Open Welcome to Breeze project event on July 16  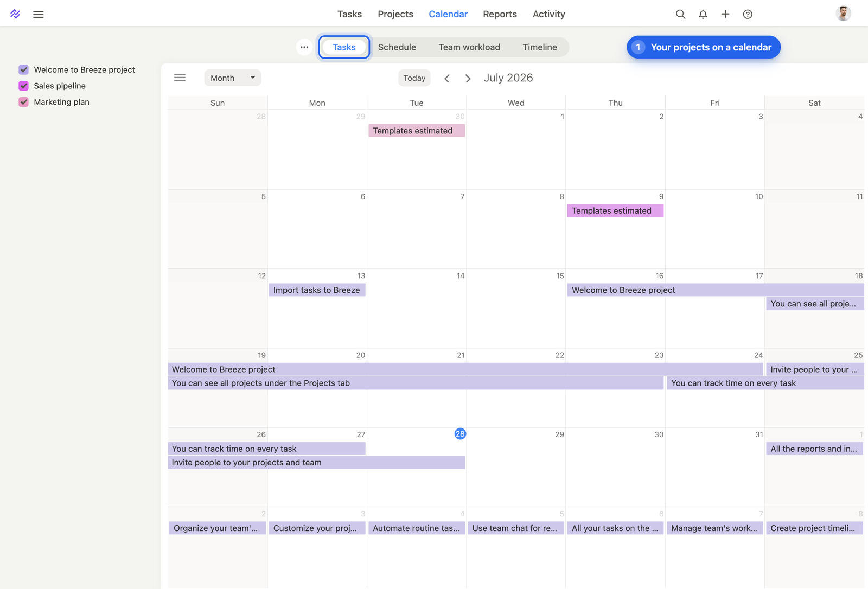click(716, 290)
